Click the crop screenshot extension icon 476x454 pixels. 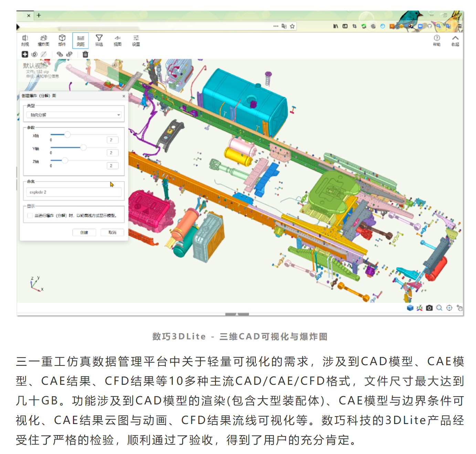(x=355, y=26)
